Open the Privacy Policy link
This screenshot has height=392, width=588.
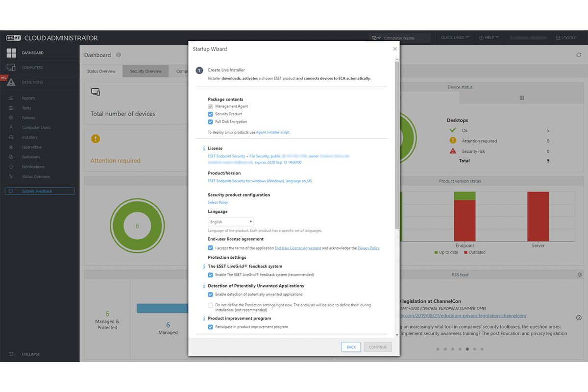tap(368, 248)
